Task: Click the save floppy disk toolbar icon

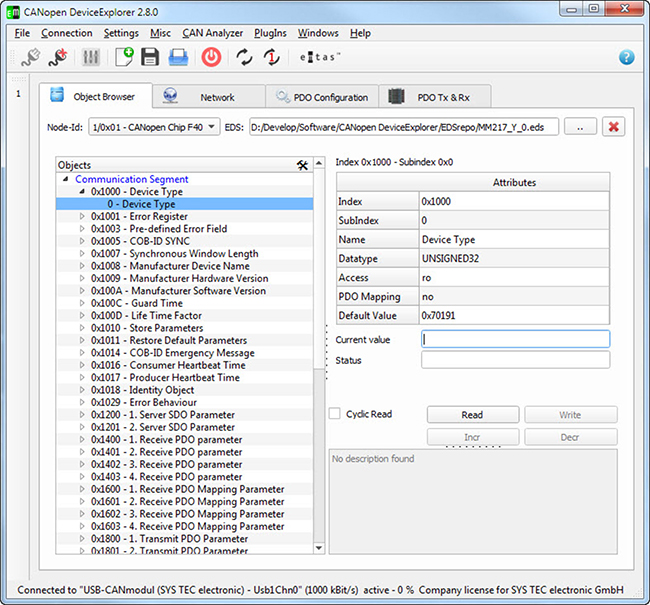Action: tap(150, 57)
